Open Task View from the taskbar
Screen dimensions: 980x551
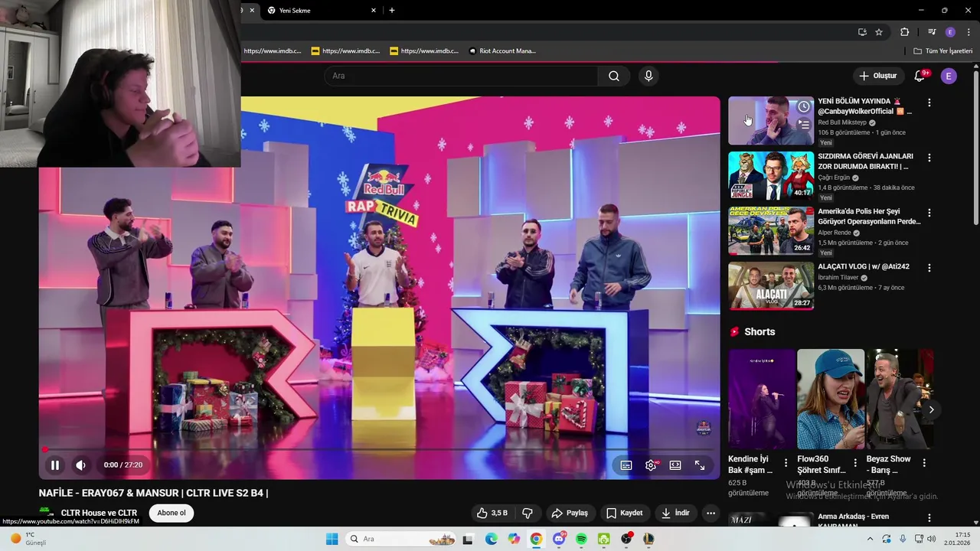pos(468,539)
